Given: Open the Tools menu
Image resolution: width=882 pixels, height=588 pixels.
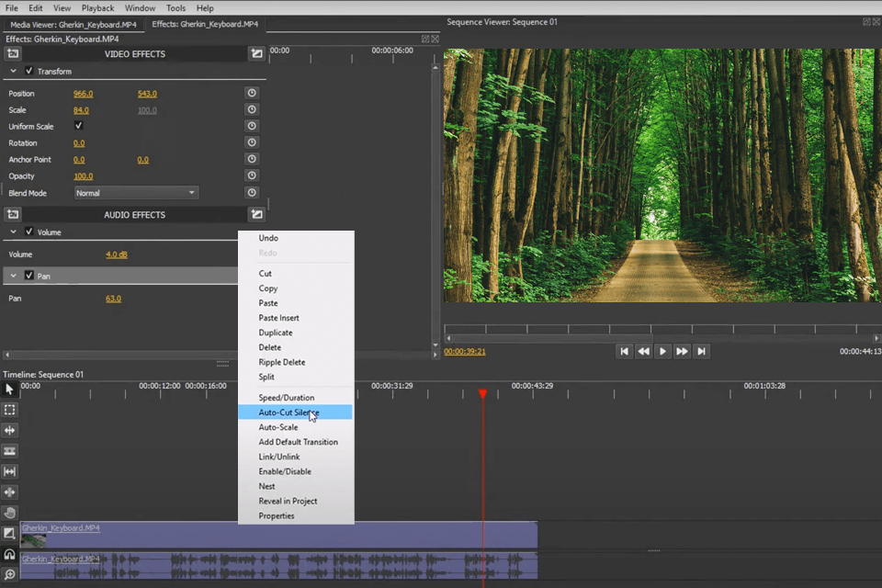Looking at the screenshot, I should tap(175, 8).
